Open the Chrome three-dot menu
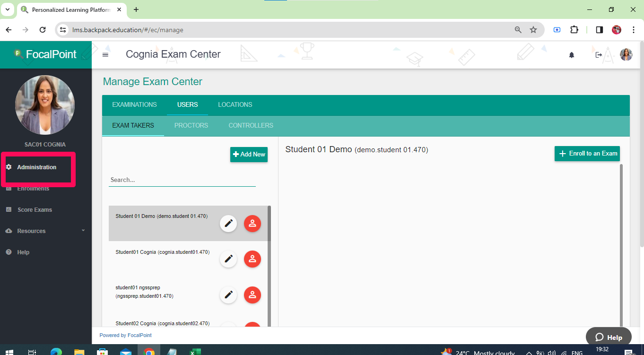This screenshot has height=355, width=644. click(634, 30)
